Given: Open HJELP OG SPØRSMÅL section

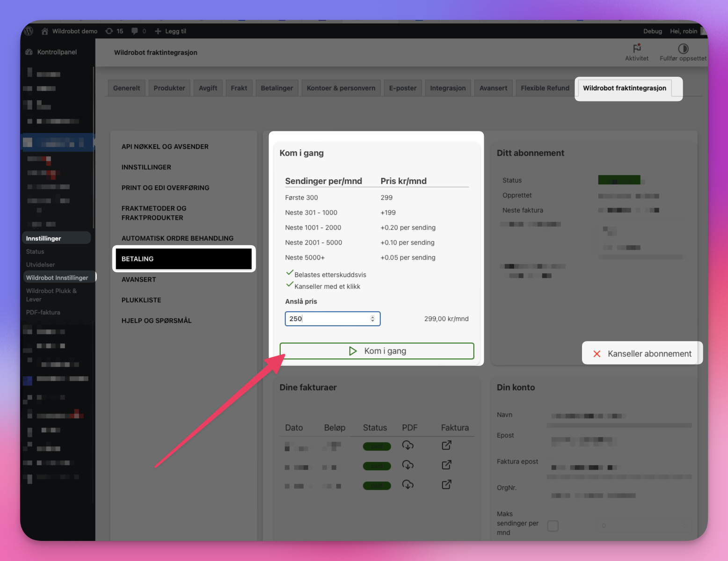Looking at the screenshot, I should [157, 321].
